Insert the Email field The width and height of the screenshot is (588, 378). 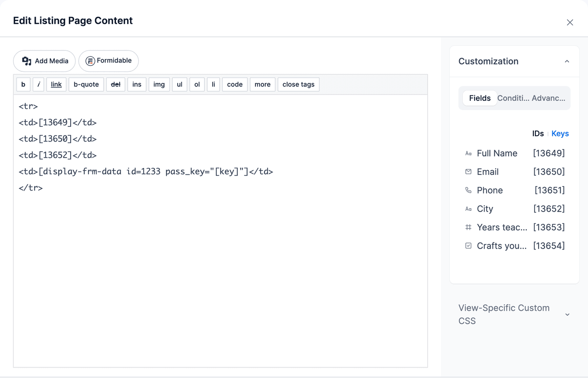(514, 172)
